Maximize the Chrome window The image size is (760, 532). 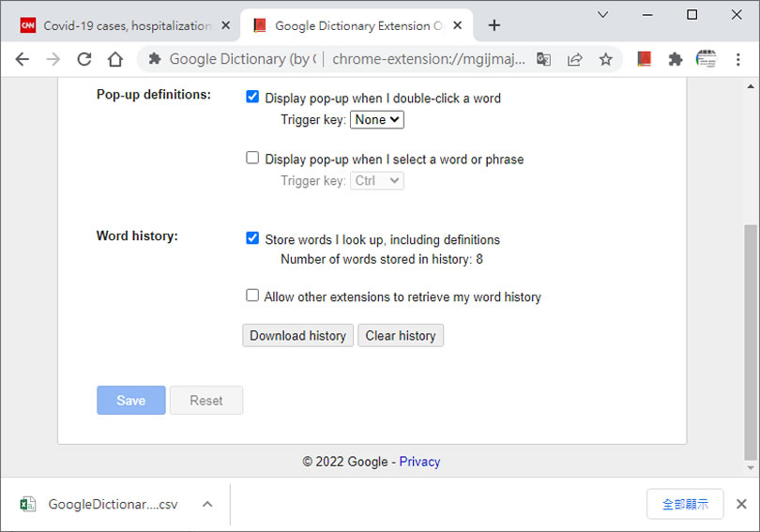[692, 14]
